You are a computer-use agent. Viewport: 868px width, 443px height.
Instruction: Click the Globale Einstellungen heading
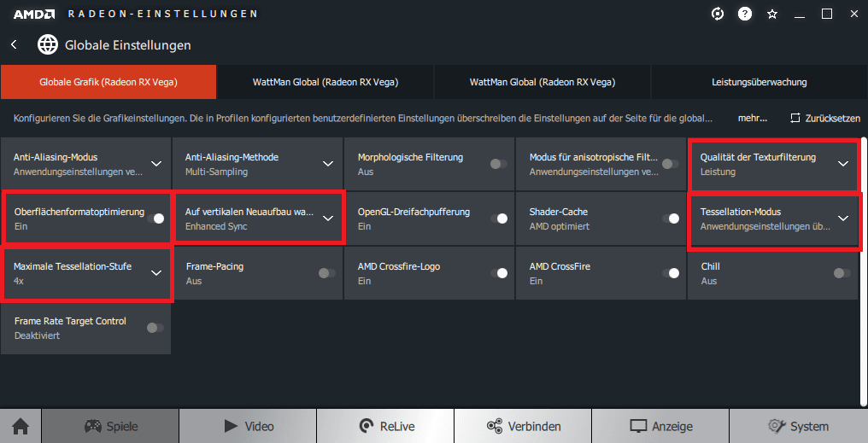pyautogui.click(x=128, y=45)
